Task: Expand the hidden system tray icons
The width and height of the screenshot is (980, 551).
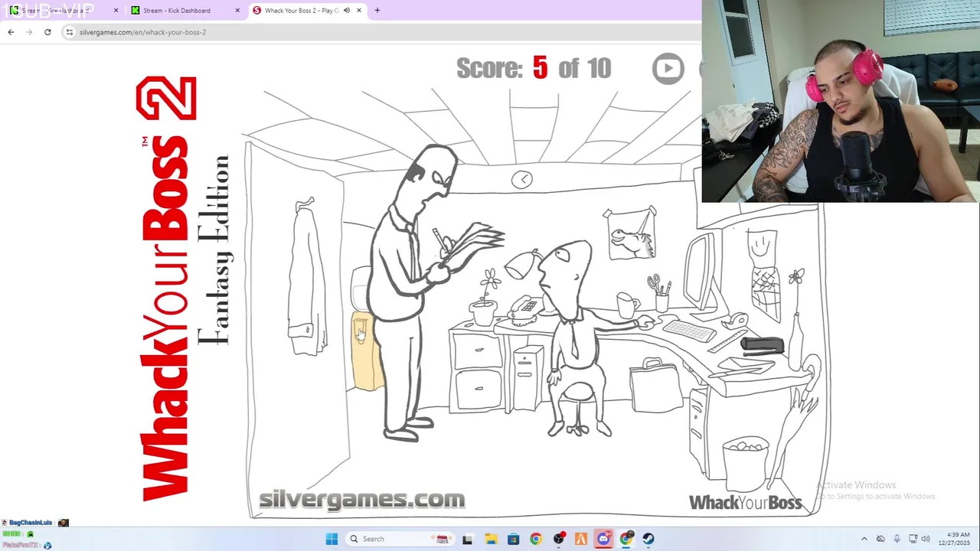Action: [864, 539]
